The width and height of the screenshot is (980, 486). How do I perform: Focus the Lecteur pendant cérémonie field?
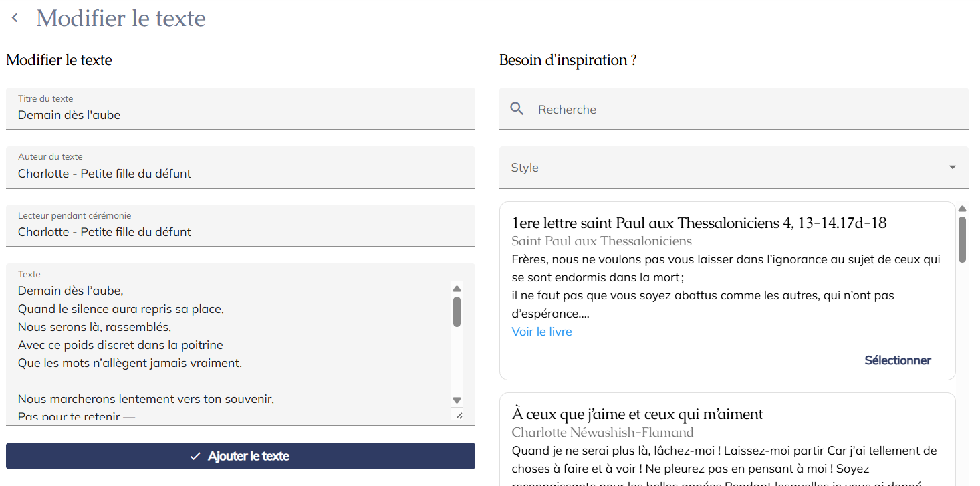point(240,232)
